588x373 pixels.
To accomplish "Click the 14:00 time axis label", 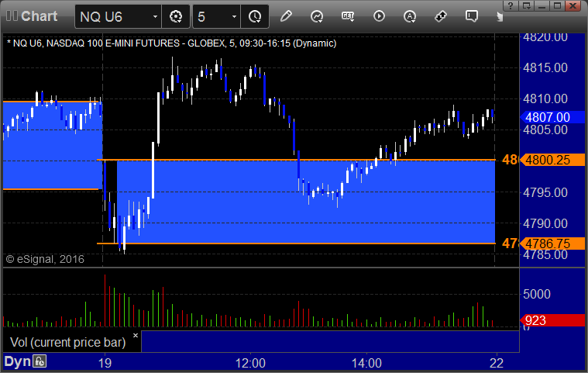I will tap(366, 363).
